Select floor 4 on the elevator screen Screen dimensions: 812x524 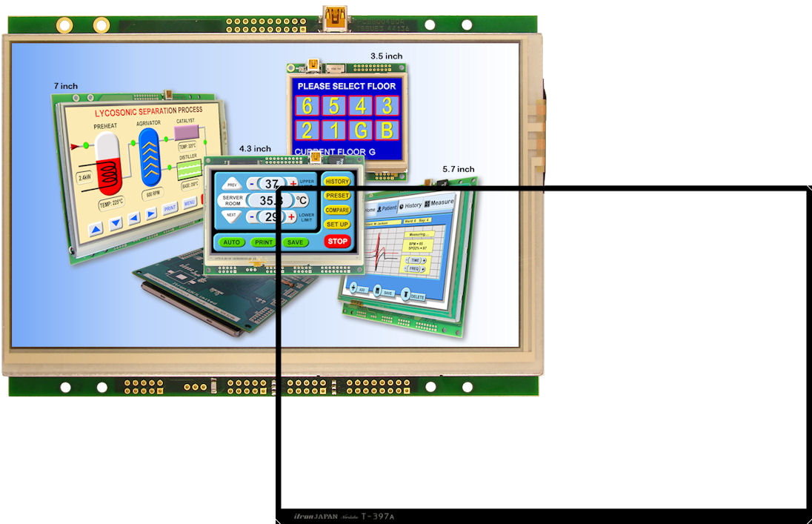[x=360, y=106]
